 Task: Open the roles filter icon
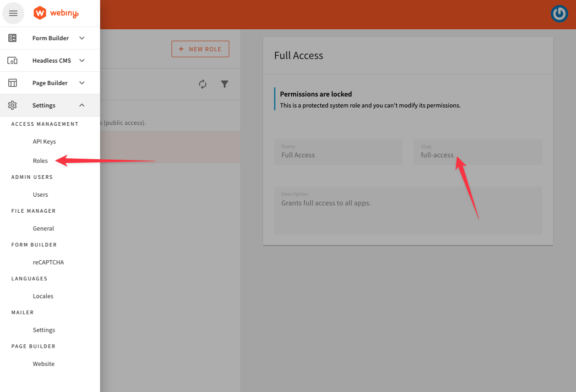point(225,84)
